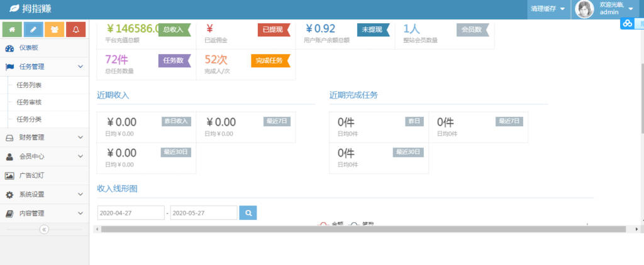Select 系统设置 menu label
Image resolution: width=644 pixels, height=265 pixels.
(31, 195)
